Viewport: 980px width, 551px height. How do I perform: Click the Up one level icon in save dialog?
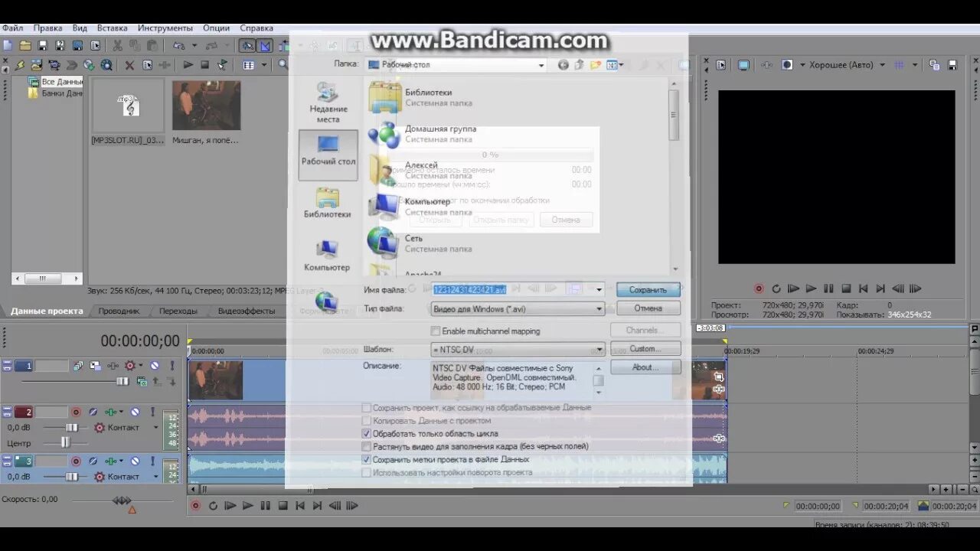tap(580, 65)
